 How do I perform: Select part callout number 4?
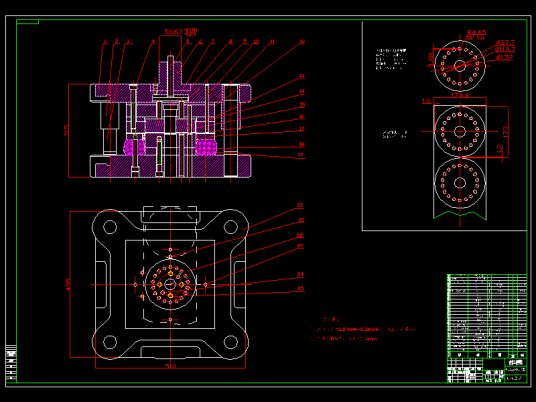pyautogui.click(x=153, y=42)
